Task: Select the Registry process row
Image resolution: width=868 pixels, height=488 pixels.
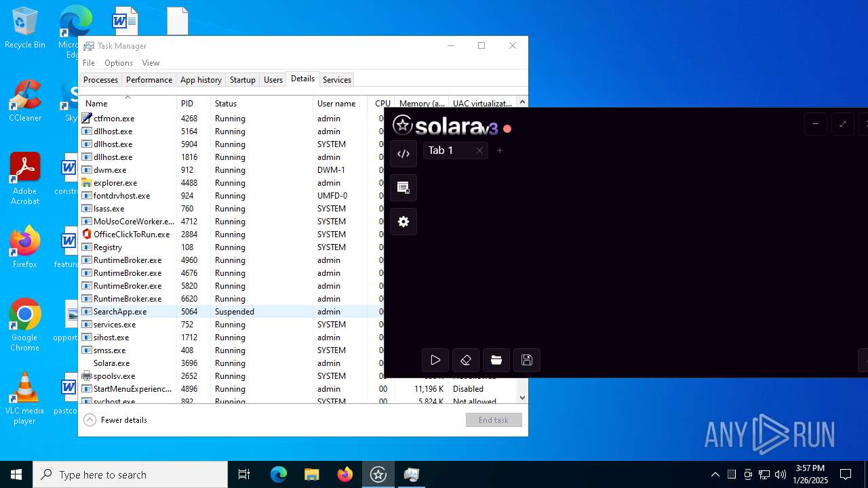Action: [232, 247]
